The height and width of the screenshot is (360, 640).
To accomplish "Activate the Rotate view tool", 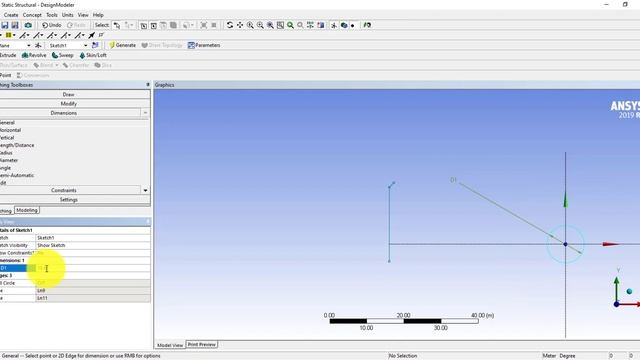I will pyautogui.click(x=230, y=25).
